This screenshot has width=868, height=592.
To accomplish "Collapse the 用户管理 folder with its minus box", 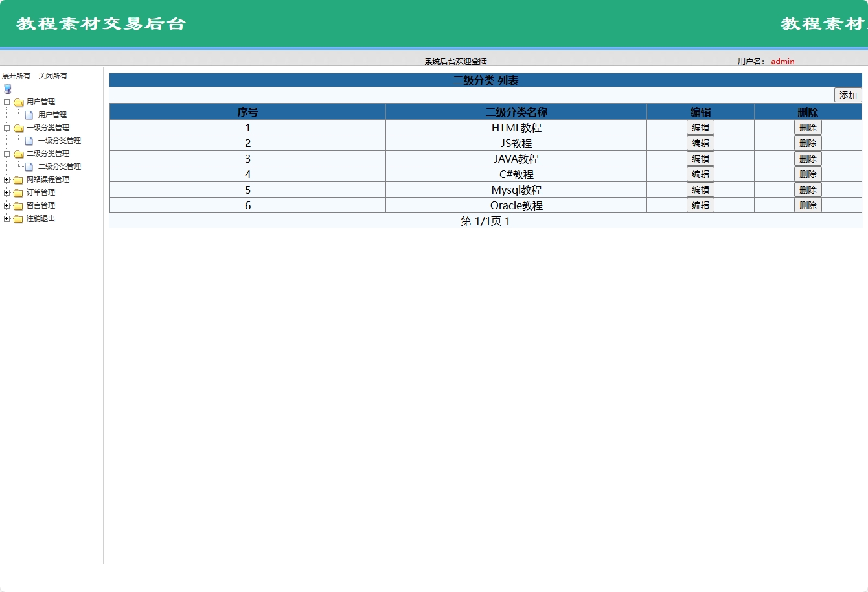I will [6, 102].
